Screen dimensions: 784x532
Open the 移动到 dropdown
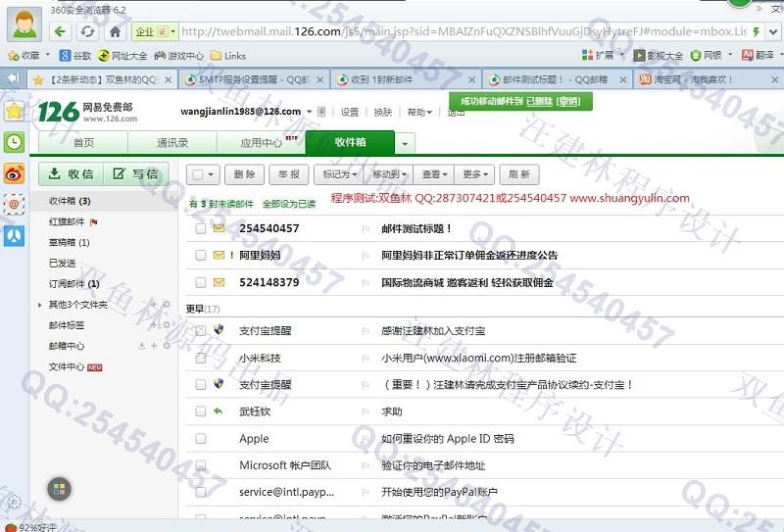click(389, 174)
